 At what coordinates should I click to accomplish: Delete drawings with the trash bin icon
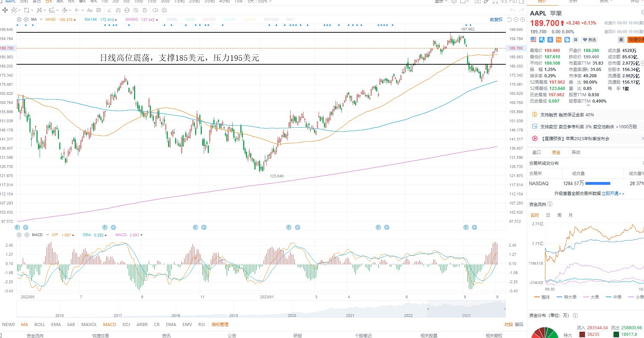click(145, 10)
